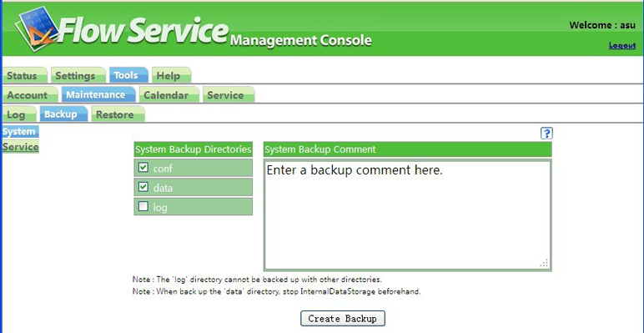Click the note about InternalDataStorage
Screen dimensions: 644x333
(277, 292)
